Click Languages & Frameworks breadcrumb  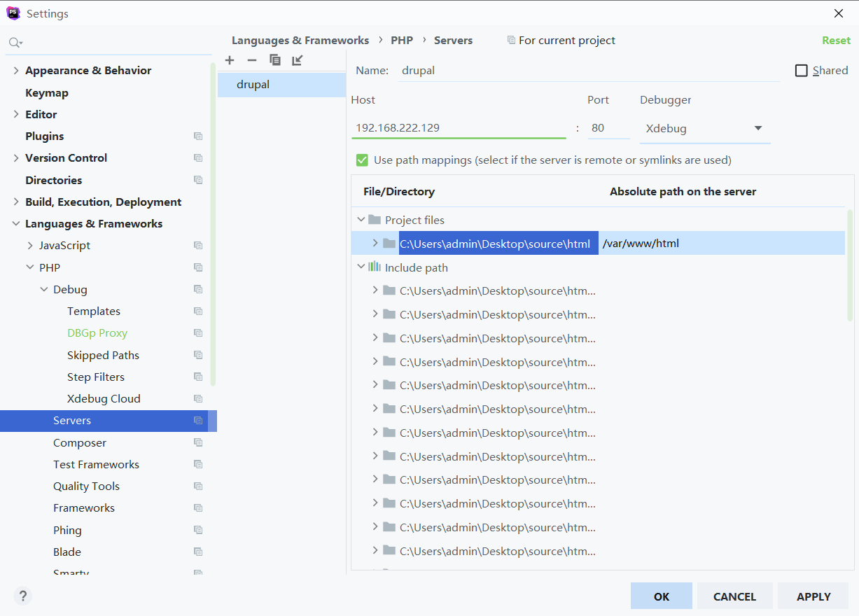[300, 41]
